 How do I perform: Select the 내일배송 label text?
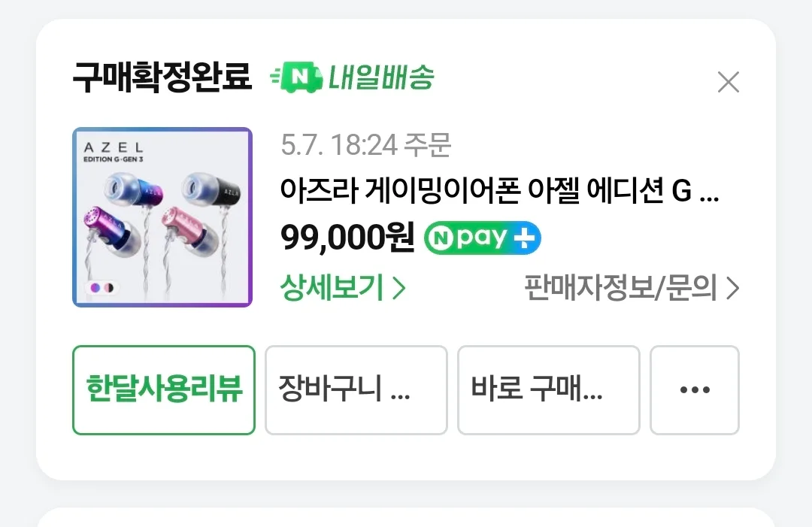point(381,77)
